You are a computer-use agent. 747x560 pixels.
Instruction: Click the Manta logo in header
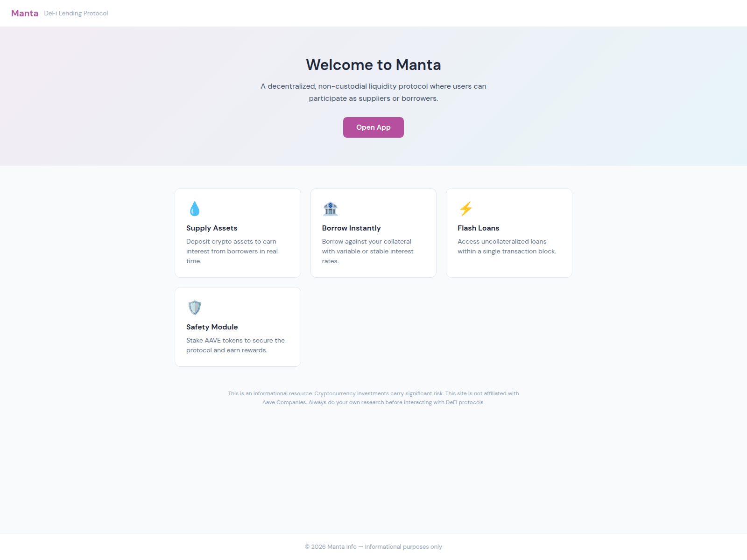[x=25, y=13]
